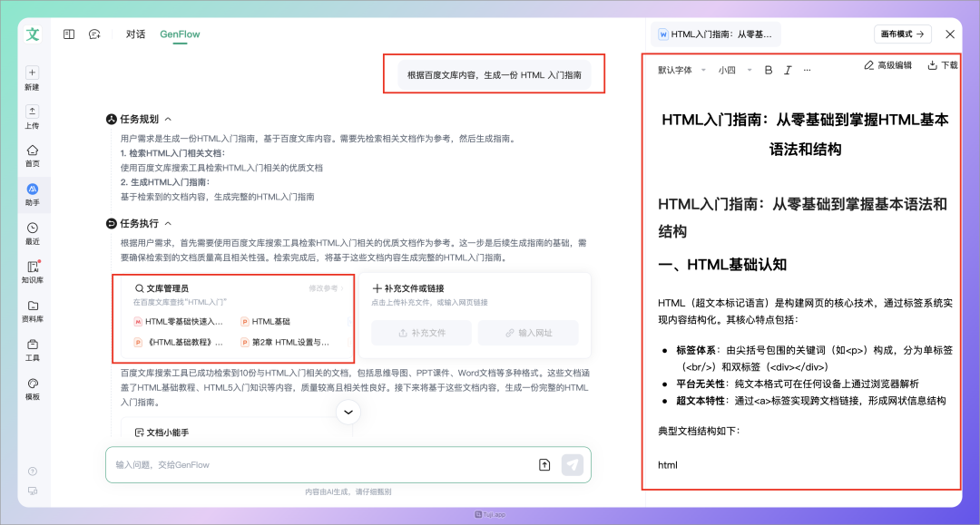Viewport: 980px width, 525px height.
Task: Open the 首页 (Home) sidebar icon
Action: (x=32, y=156)
